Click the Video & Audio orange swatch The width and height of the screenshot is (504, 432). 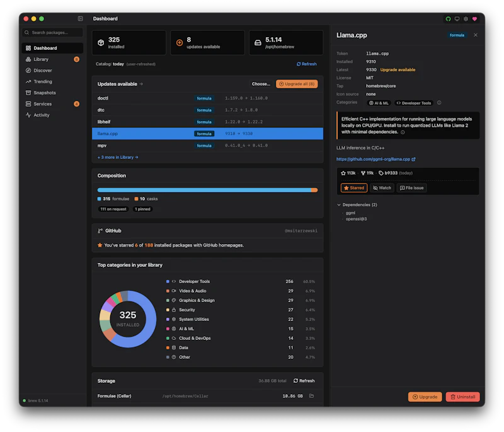click(168, 291)
